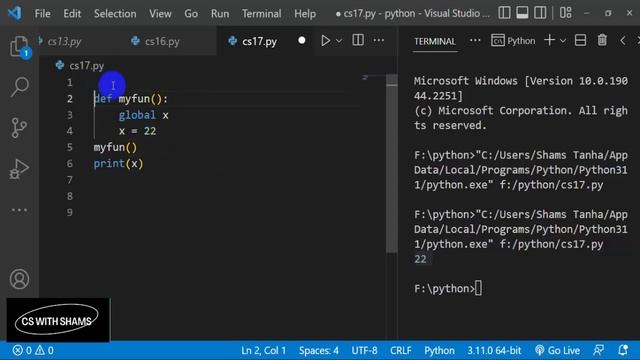This screenshot has height=360, width=640.
Task: Open the Terminal menu
Action: 261,13
